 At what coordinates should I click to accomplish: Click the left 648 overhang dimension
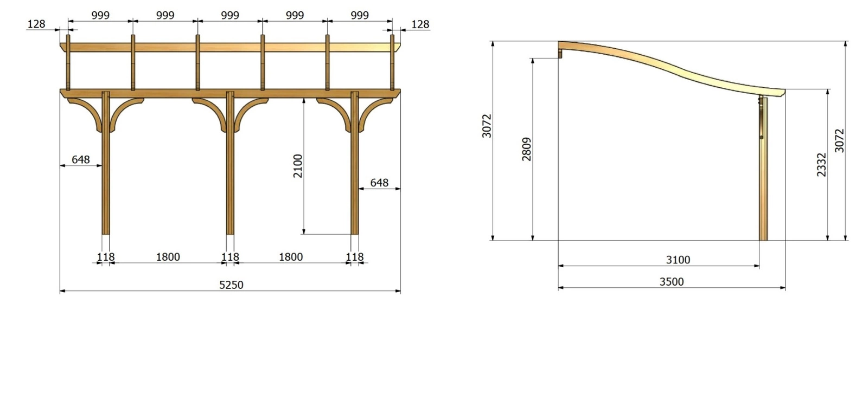[80, 159]
